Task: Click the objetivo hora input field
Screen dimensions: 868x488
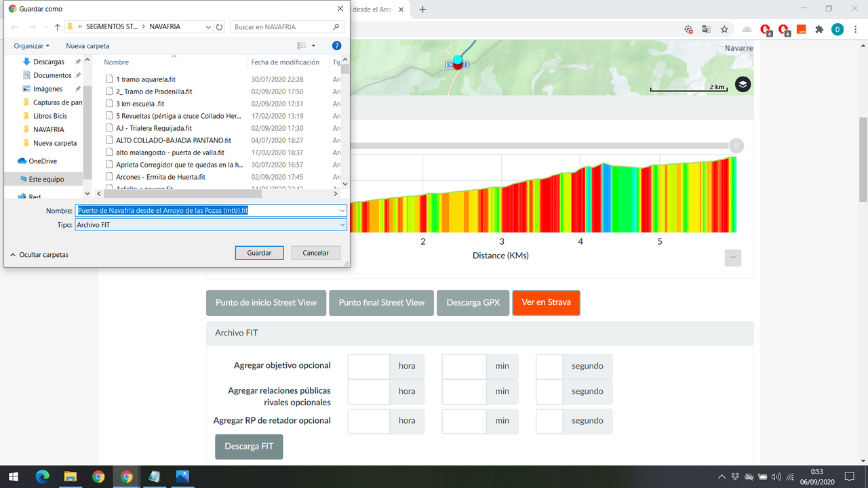Action: click(x=369, y=366)
